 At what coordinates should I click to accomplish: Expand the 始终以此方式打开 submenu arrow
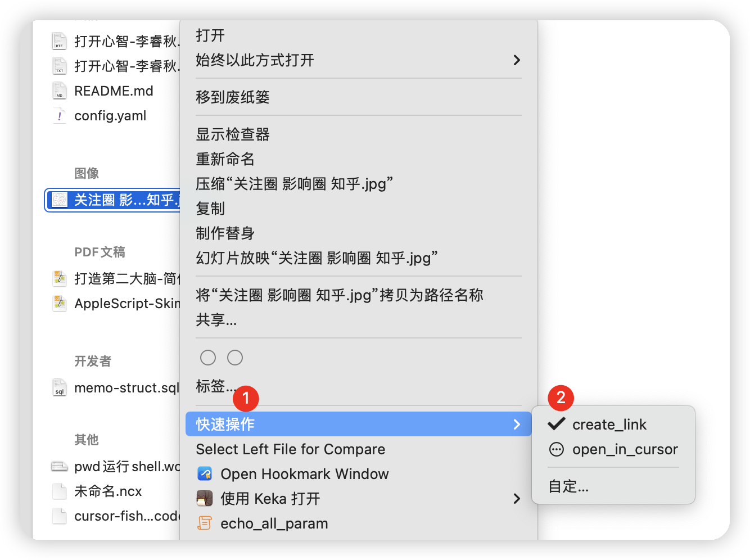[517, 60]
